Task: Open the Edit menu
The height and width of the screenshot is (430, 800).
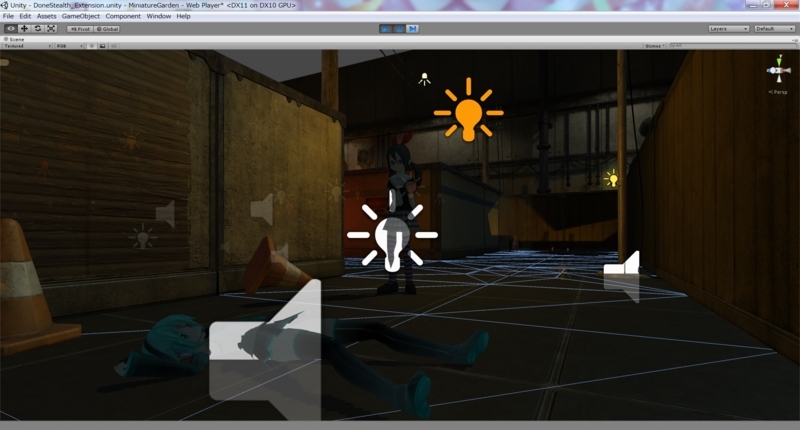Action: tap(25, 16)
